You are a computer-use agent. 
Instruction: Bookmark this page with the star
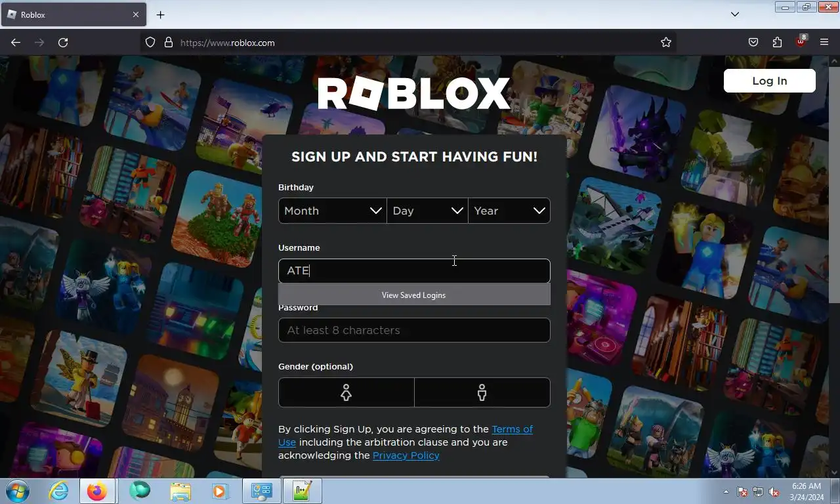[666, 43]
